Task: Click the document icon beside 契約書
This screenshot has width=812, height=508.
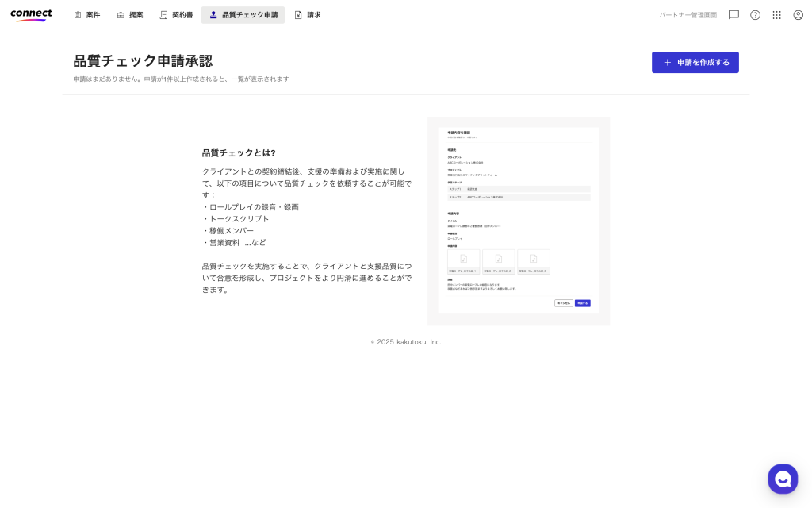Action: (163, 15)
